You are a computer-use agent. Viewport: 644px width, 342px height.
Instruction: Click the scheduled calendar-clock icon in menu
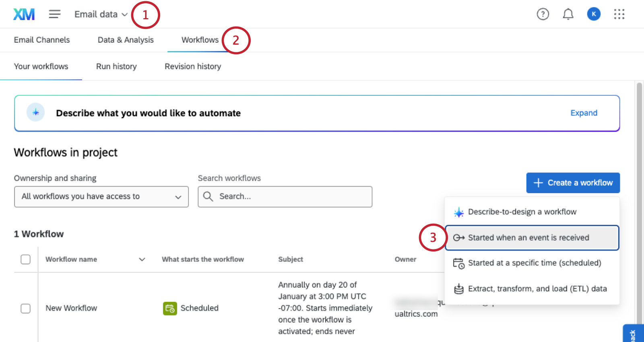(x=458, y=263)
